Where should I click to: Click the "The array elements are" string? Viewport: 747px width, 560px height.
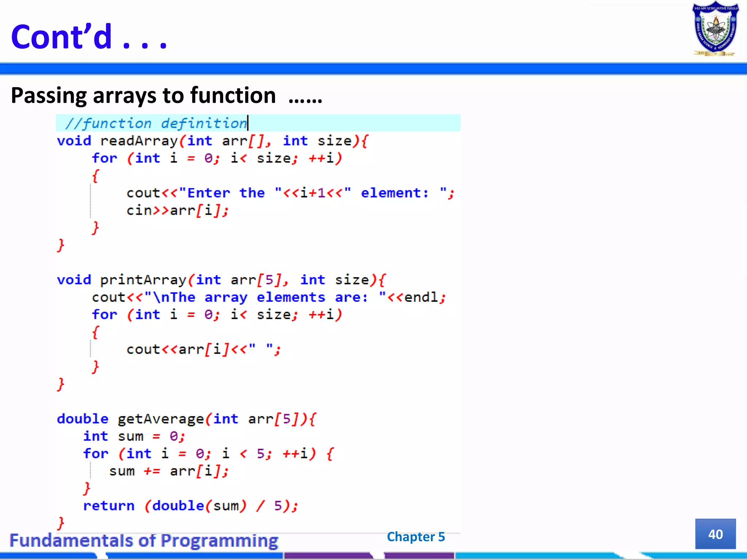(x=264, y=297)
